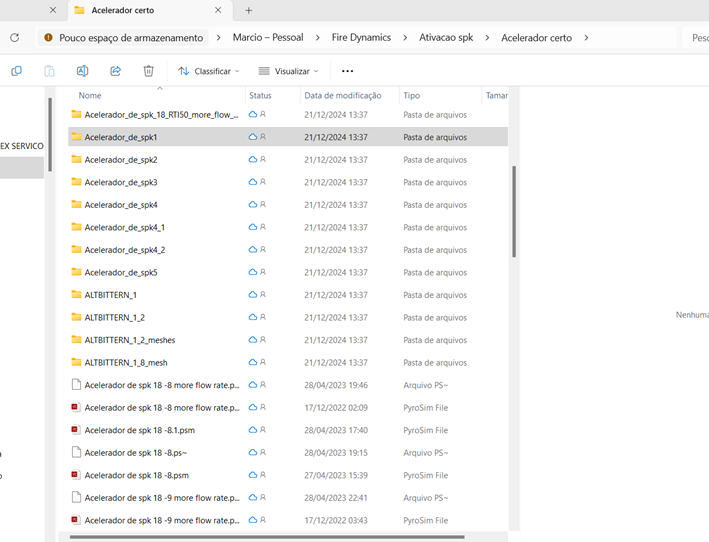Click folder icon of ALTBITTERN_1_8_mesh
709x542 pixels.
[x=76, y=362]
